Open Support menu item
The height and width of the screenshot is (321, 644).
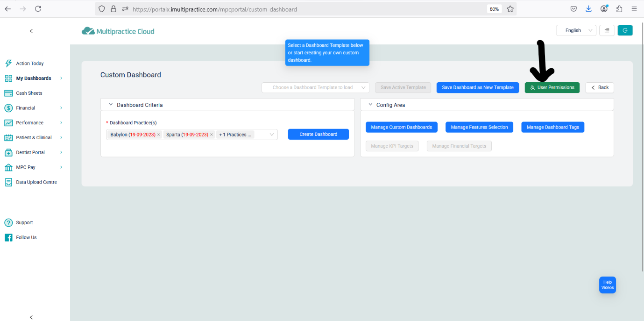24,223
